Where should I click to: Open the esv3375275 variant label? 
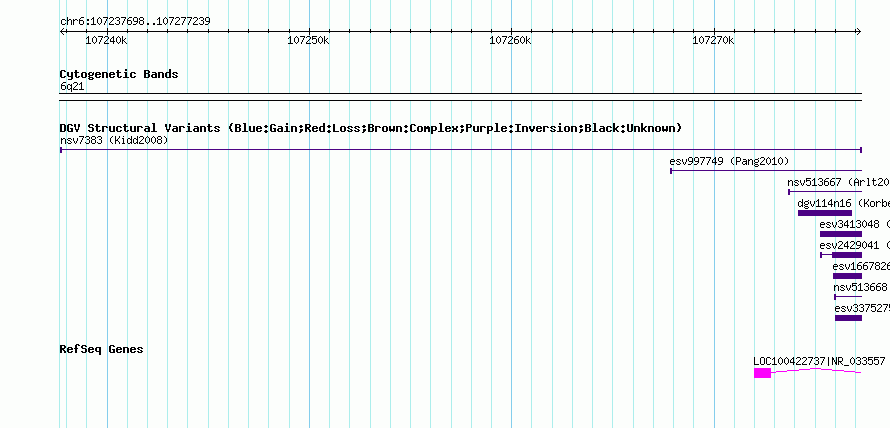tap(862, 308)
